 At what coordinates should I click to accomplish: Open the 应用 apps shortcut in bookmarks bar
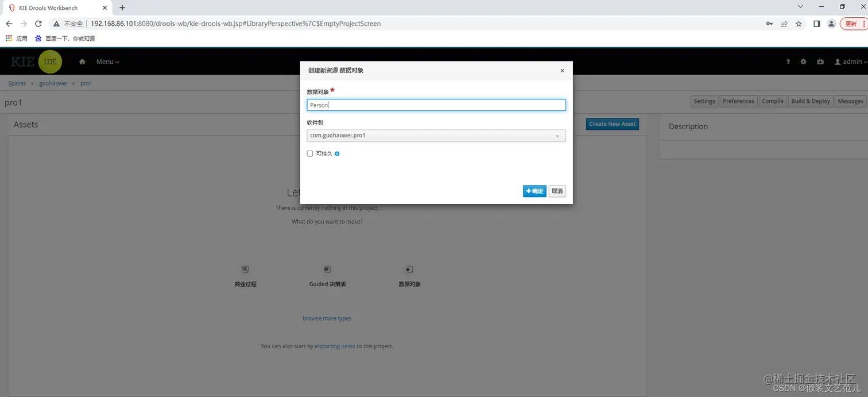pyautogui.click(x=17, y=38)
